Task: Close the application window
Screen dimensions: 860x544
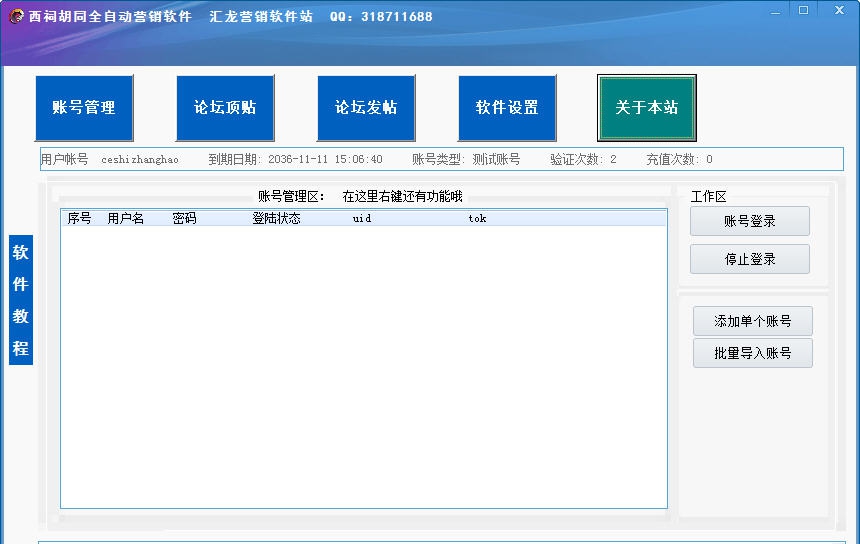Action: click(x=839, y=10)
